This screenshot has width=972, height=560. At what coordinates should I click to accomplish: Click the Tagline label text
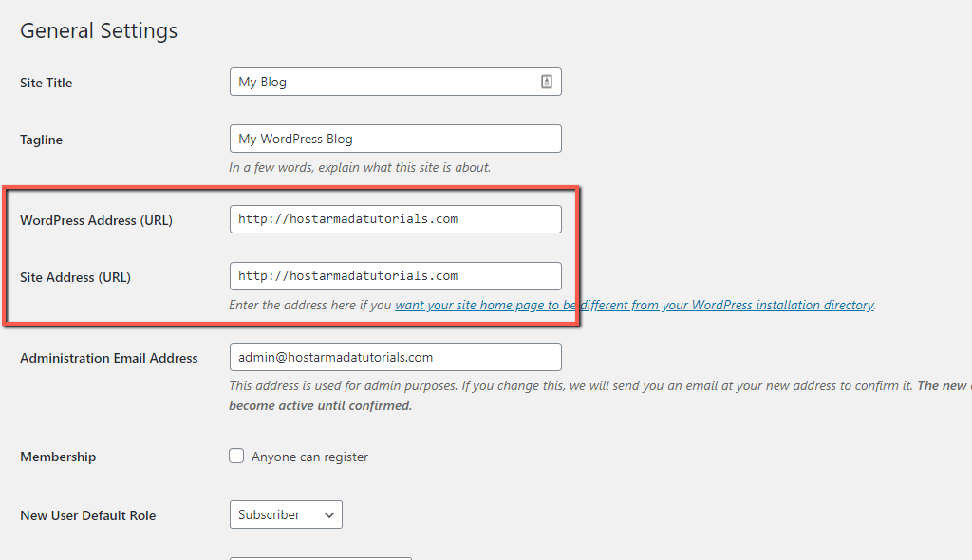click(x=41, y=140)
